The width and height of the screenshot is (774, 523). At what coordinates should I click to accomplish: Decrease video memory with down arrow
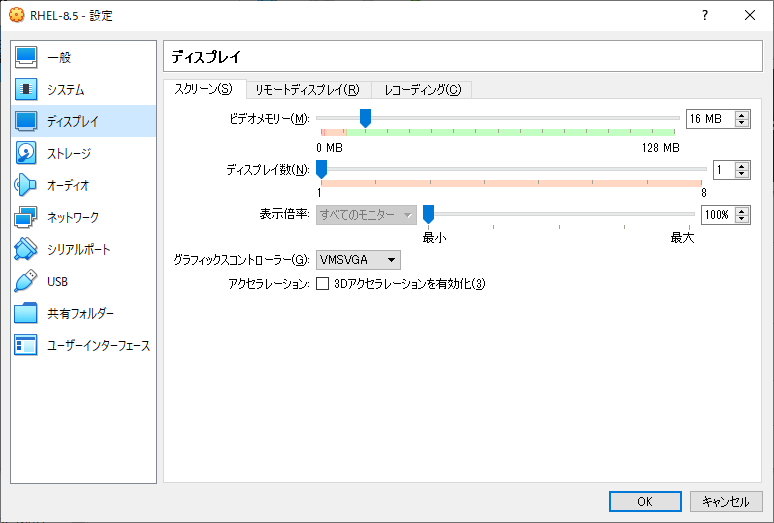click(x=741, y=123)
